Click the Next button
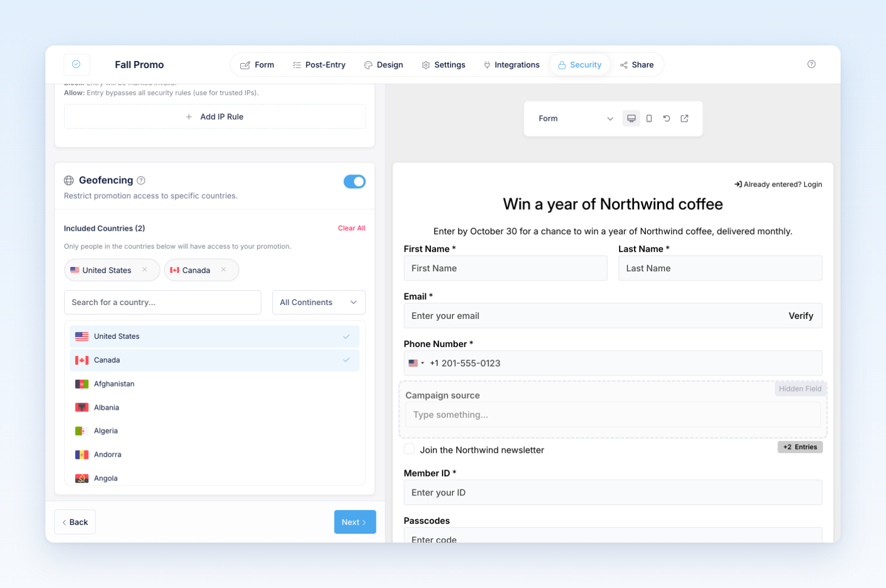The width and height of the screenshot is (886, 588). pyautogui.click(x=355, y=522)
